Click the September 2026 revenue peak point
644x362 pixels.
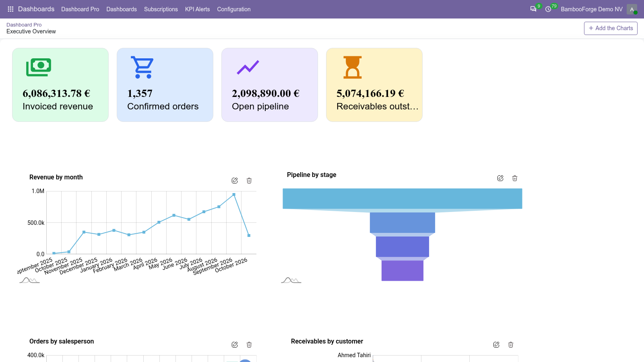click(x=234, y=194)
